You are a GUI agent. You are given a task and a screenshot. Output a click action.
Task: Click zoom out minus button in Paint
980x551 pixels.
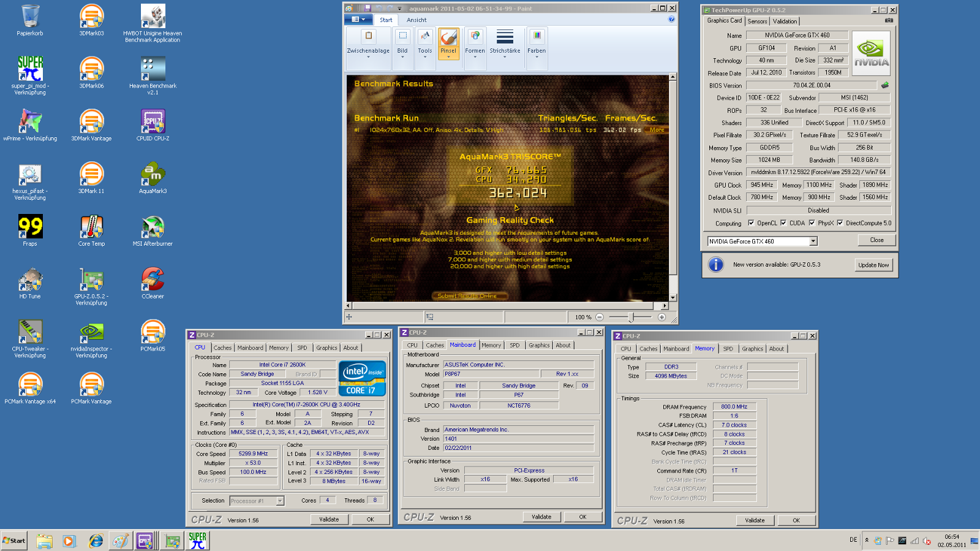(x=600, y=317)
